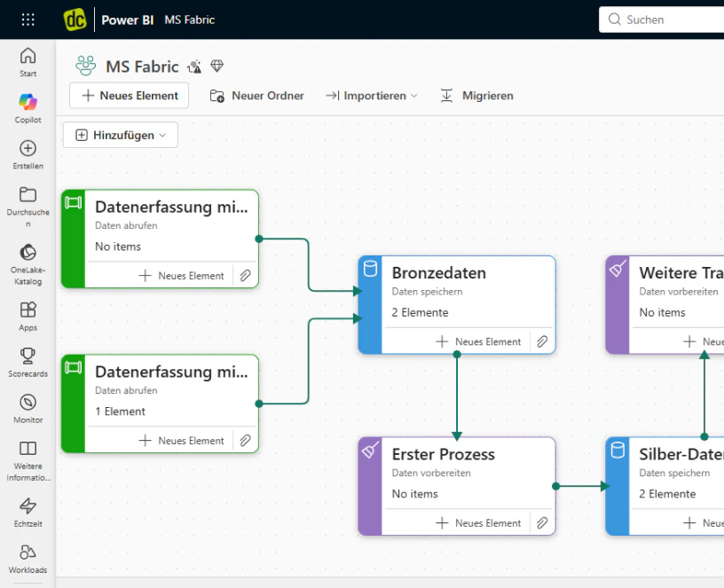Image resolution: width=724 pixels, height=588 pixels.
Task: Click the Neues Element toolbar button
Action: pyautogui.click(x=130, y=96)
